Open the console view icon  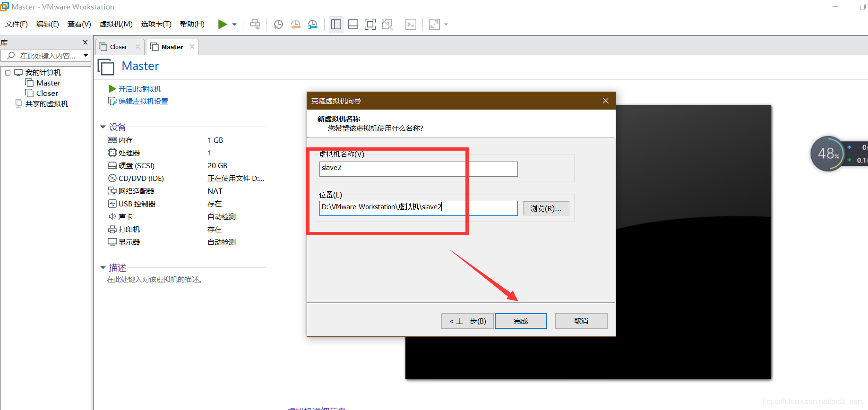[411, 25]
